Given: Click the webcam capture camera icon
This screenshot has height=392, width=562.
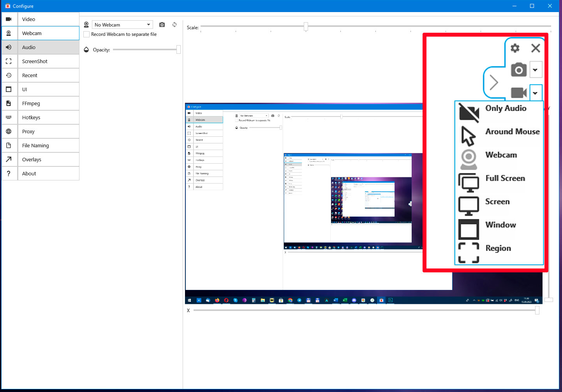Looking at the screenshot, I should (x=162, y=25).
